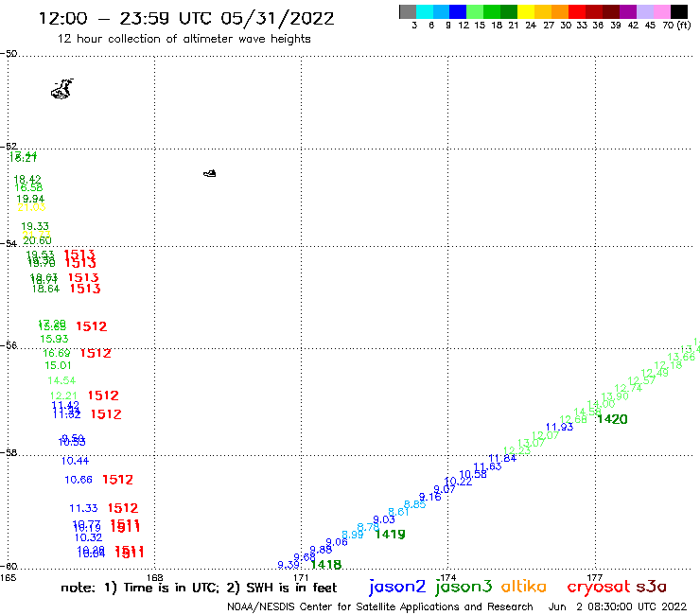Select the pink 70 ft legend swatch
Viewport: 700px width, 615px height.
click(x=661, y=11)
